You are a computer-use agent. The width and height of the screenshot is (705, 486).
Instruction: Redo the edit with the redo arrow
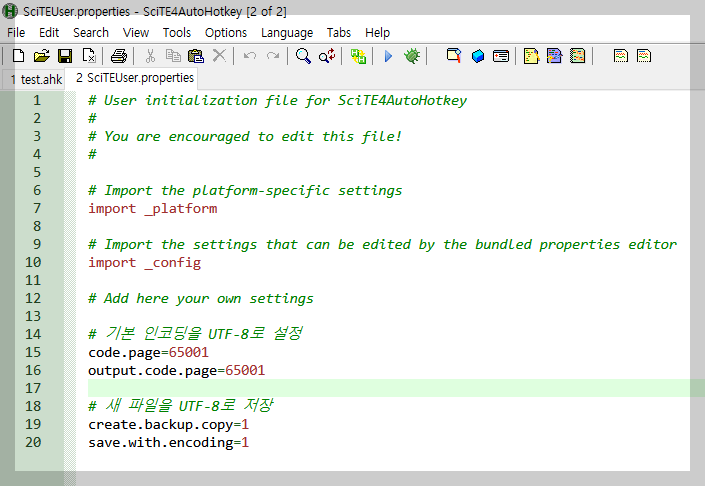[273, 56]
